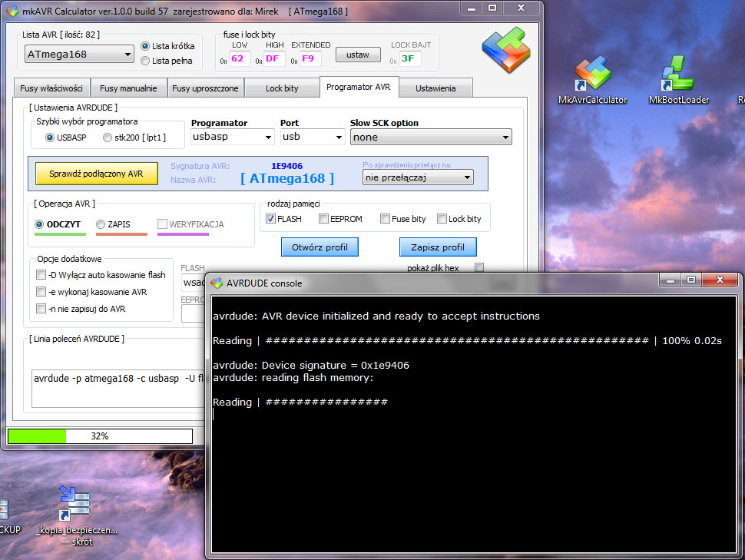Open the Lock bity tab

point(282,88)
